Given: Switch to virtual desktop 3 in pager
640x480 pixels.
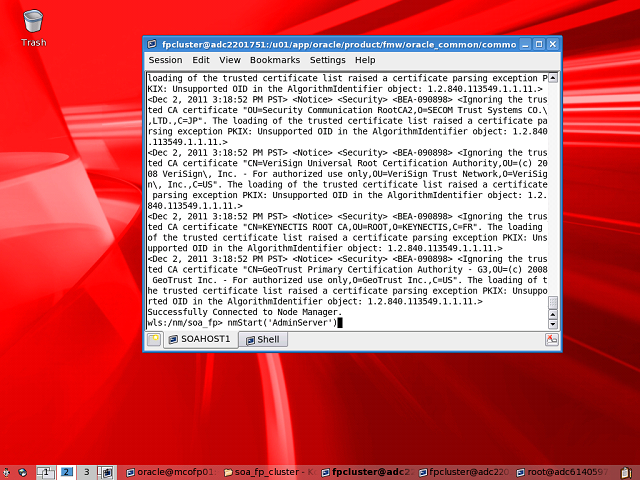Looking at the screenshot, I should tap(87, 471).
